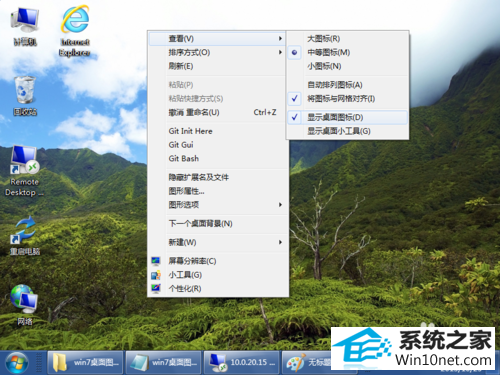
Task: Open Git Bash from context menu
Action: pos(218,158)
